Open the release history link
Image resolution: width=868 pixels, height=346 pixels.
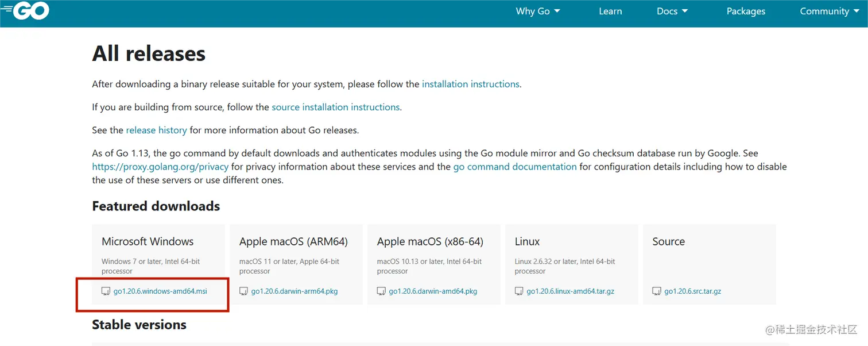point(156,130)
